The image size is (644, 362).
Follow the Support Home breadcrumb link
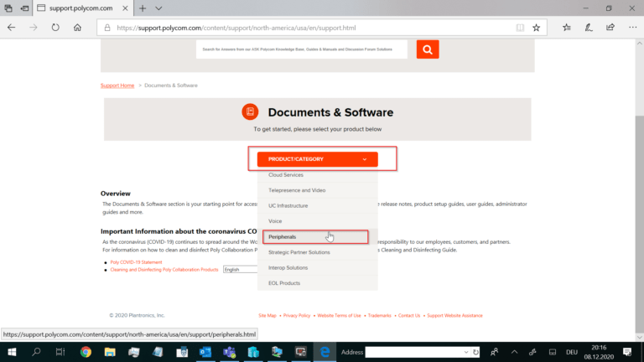(x=117, y=85)
